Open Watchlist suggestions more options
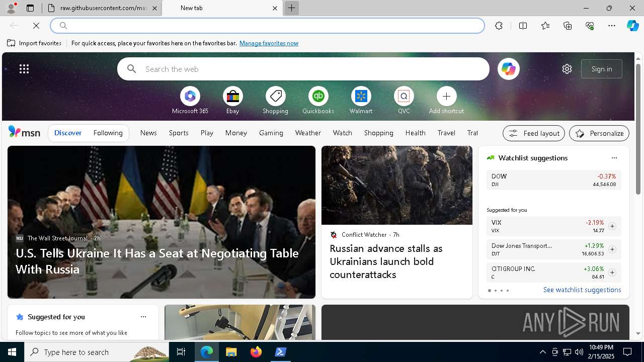Viewport: 644px width, 362px height. (614, 158)
